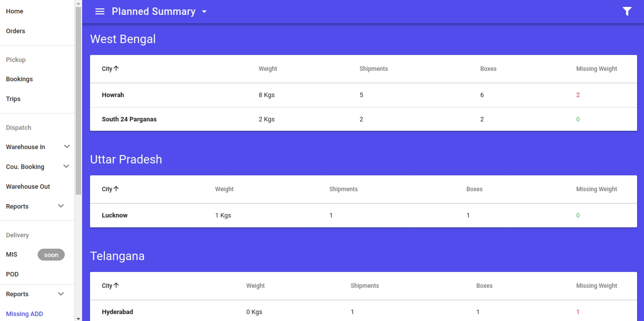Expand Delivery Reports chevron
Image resolution: width=644 pixels, height=321 pixels.
61,294
